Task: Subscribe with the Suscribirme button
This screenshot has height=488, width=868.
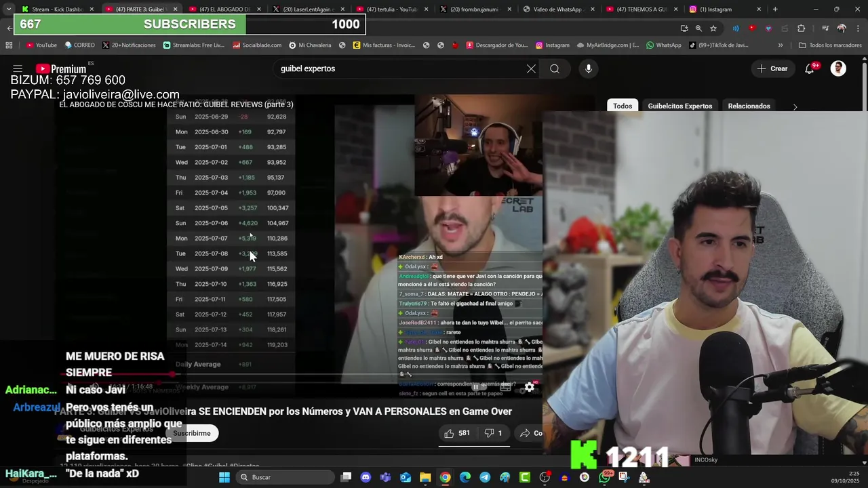Action: 192,433
